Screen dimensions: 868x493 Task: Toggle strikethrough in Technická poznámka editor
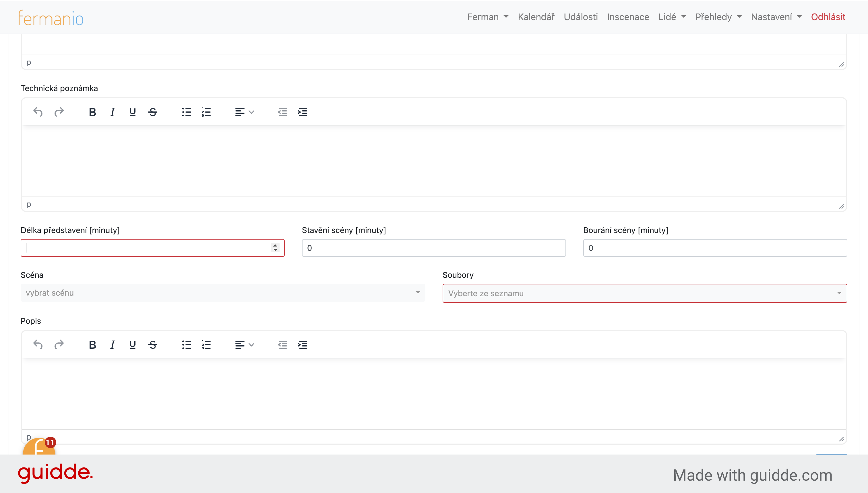152,112
